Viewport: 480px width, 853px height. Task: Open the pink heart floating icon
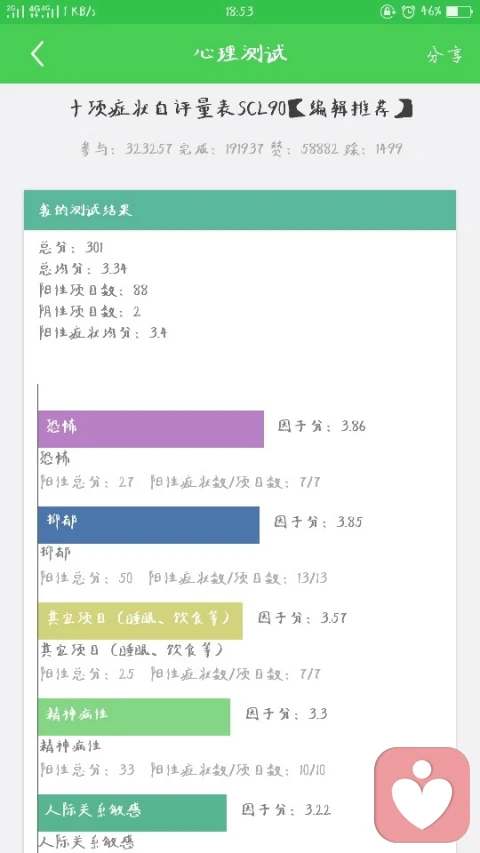(422, 794)
